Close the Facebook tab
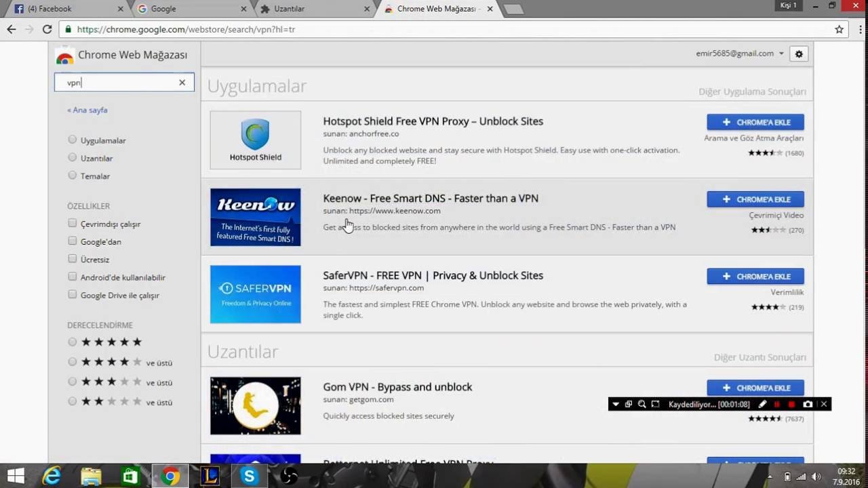Screen dimensions: 868x488 [x=121, y=9]
